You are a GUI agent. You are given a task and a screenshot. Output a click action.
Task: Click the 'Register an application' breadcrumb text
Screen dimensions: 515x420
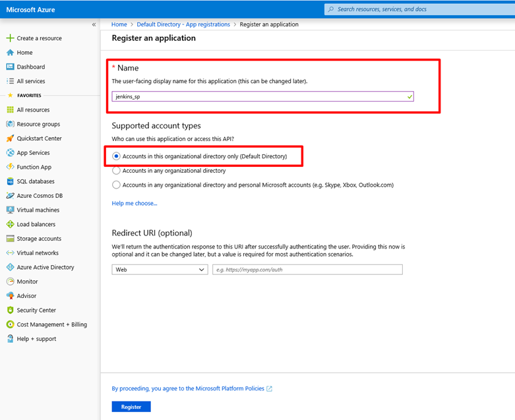[x=269, y=24]
